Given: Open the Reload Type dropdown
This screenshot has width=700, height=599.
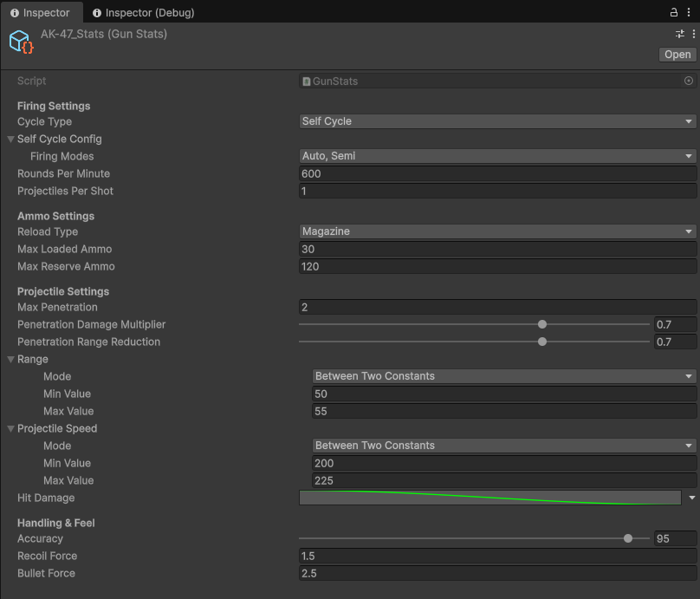Looking at the screenshot, I should point(497,231).
